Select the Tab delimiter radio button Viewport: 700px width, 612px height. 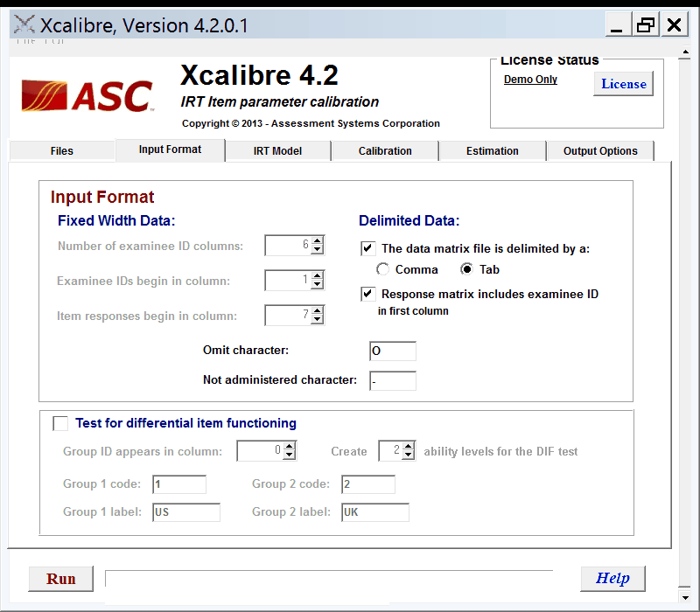pos(466,269)
